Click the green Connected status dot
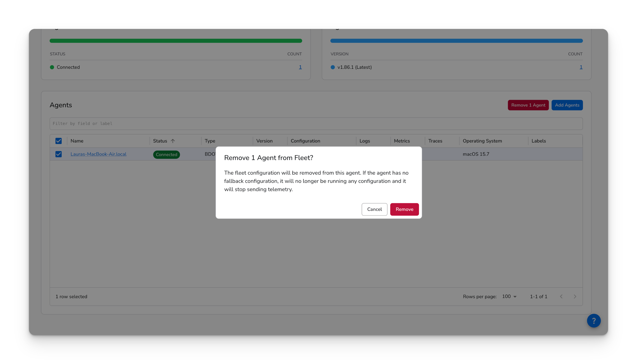Image resolution: width=637 pixels, height=364 pixels. click(52, 67)
